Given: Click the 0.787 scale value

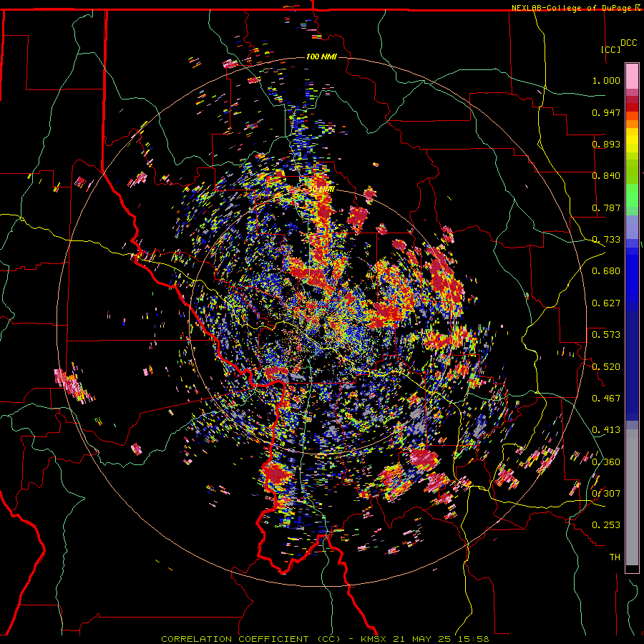Looking at the screenshot, I should [606, 208].
